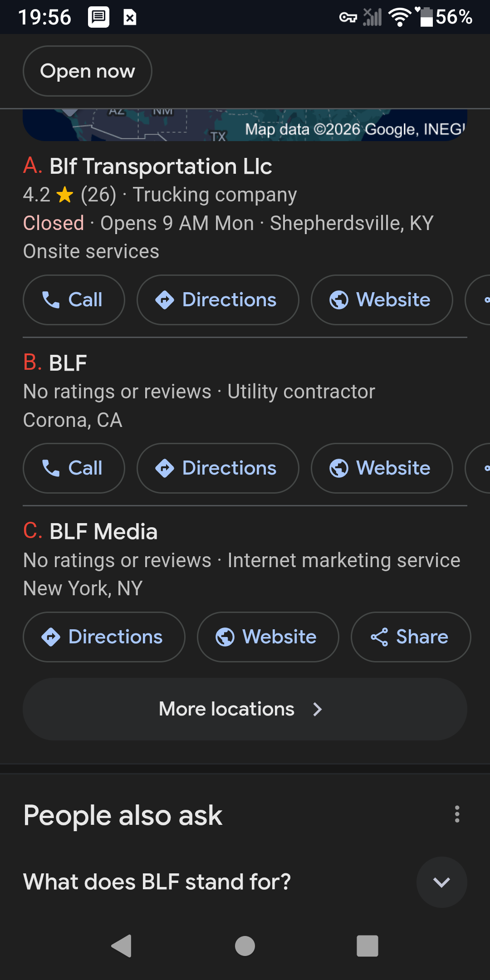Tap Directions icon for BLF utility contractor
490x980 pixels.
pos(165,468)
